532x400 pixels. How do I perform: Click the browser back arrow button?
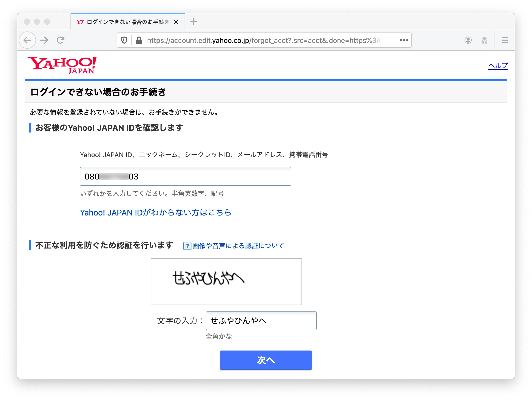tap(27, 40)
